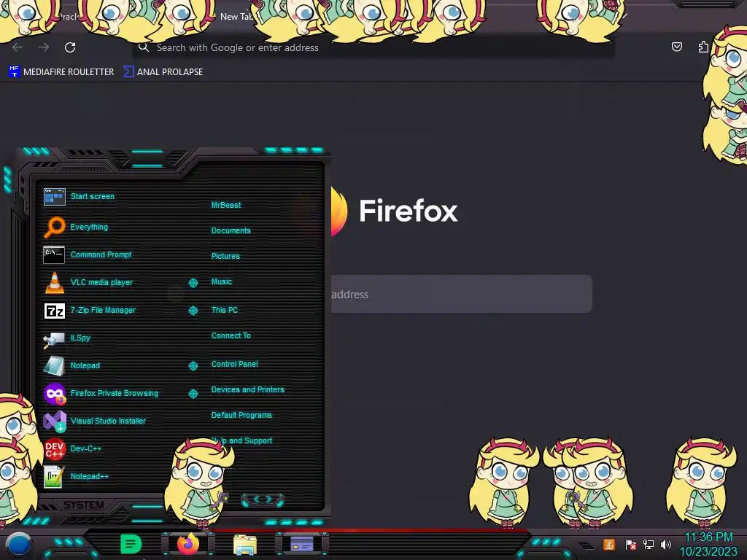
Task: Open Firefox extensions puzzle icon
Action: (x=703, y=47)
